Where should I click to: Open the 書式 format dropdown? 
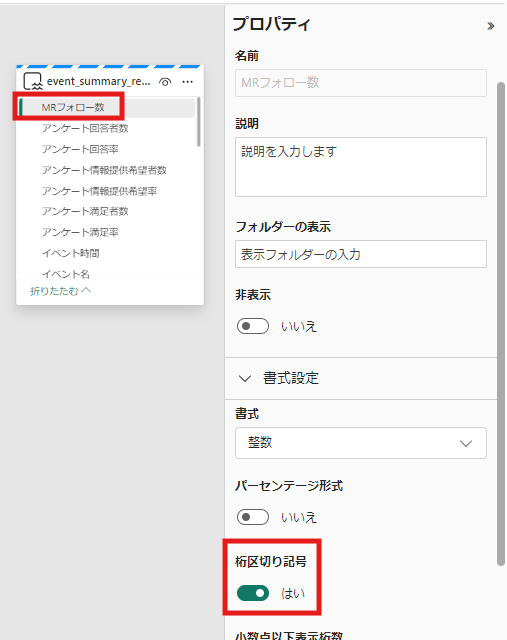point(360,443)
